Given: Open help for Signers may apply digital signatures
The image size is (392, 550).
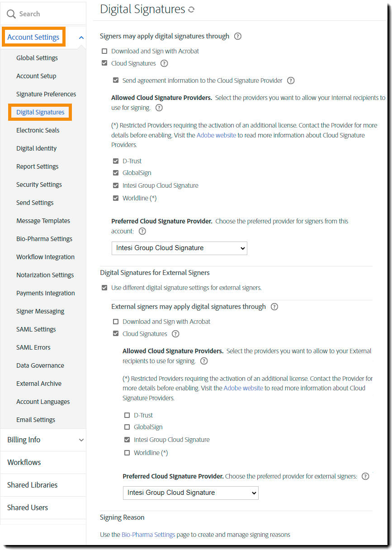Looking at the screenshot, I should click(237, 36).
